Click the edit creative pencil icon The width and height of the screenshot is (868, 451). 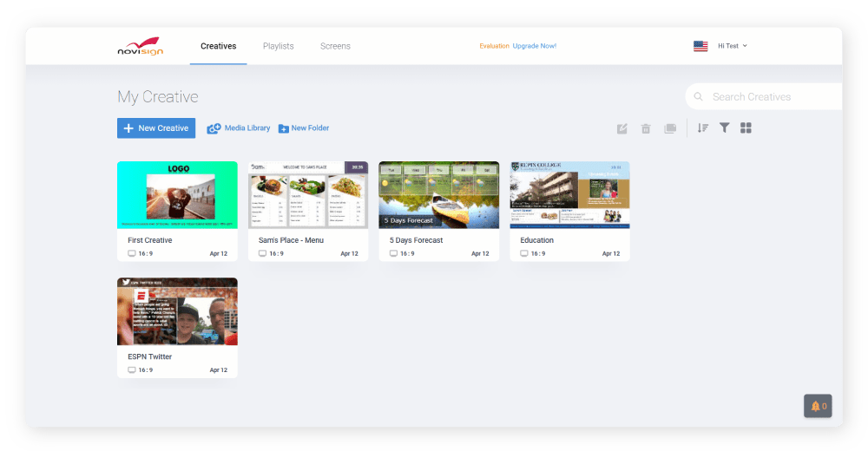tap(622, 128)
